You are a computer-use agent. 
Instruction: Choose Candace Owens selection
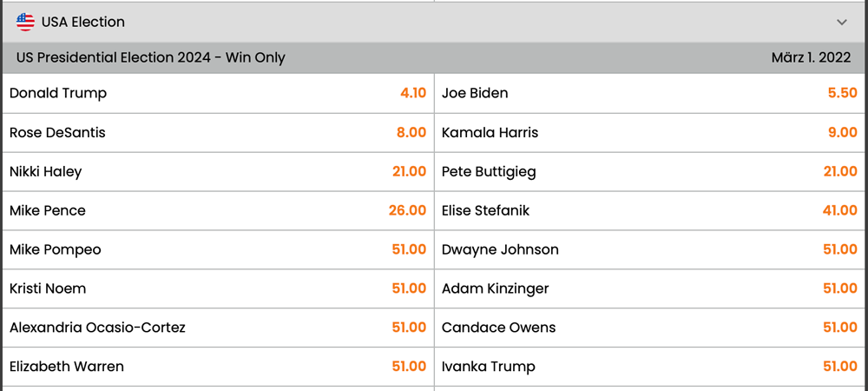[651, 328]
